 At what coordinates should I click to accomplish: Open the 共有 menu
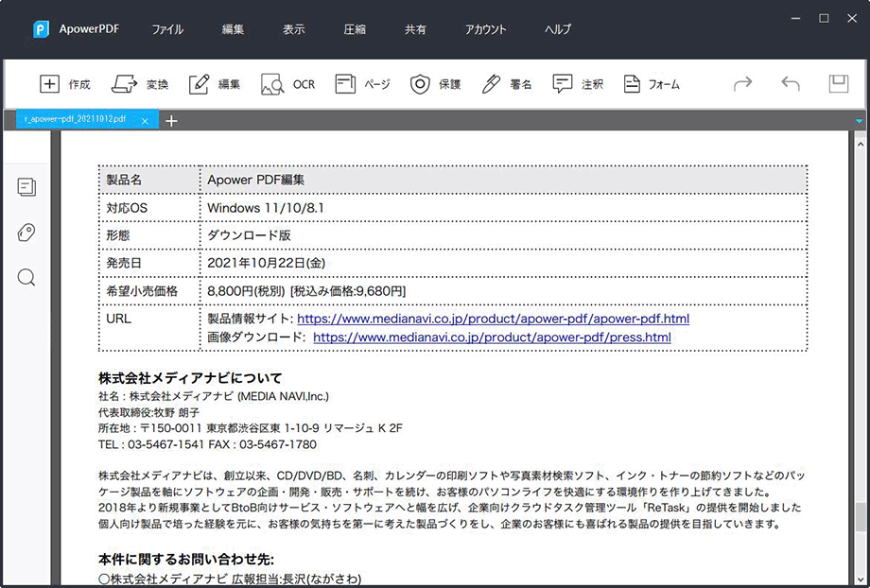pos(415,29)
